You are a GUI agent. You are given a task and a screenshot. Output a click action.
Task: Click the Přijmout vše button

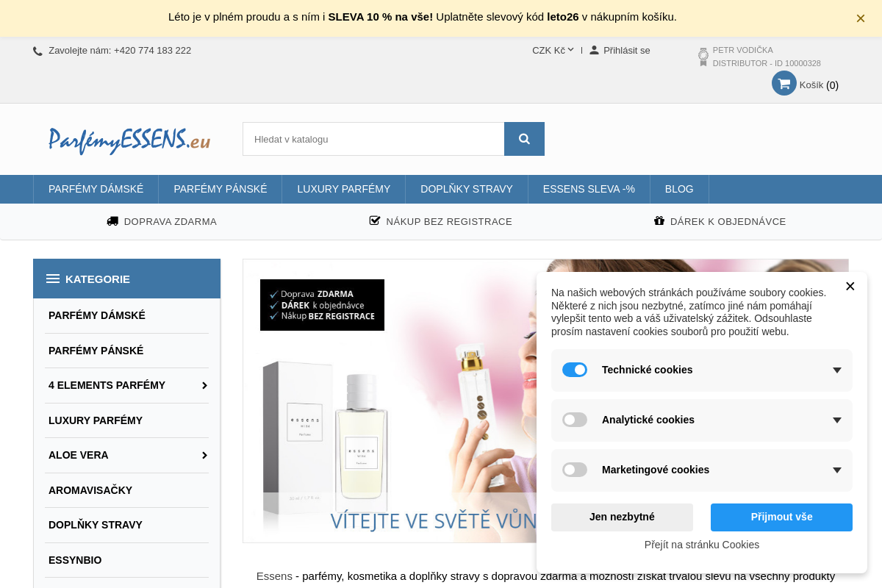[x=781, y=517]
